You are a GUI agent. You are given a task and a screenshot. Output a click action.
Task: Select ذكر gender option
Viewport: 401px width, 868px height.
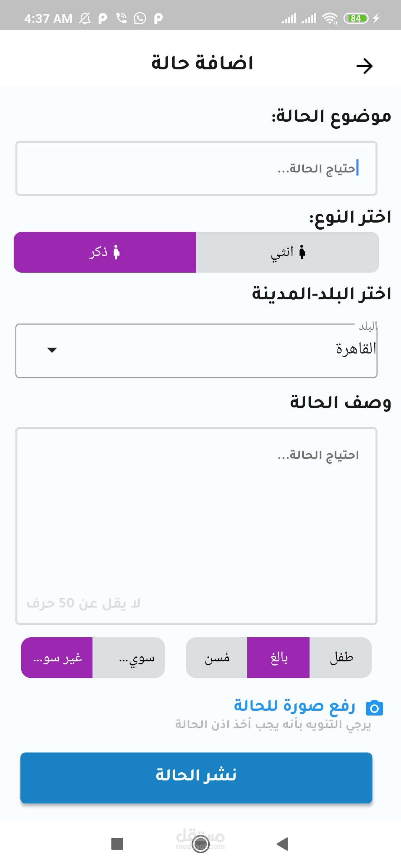pos(105,252)
